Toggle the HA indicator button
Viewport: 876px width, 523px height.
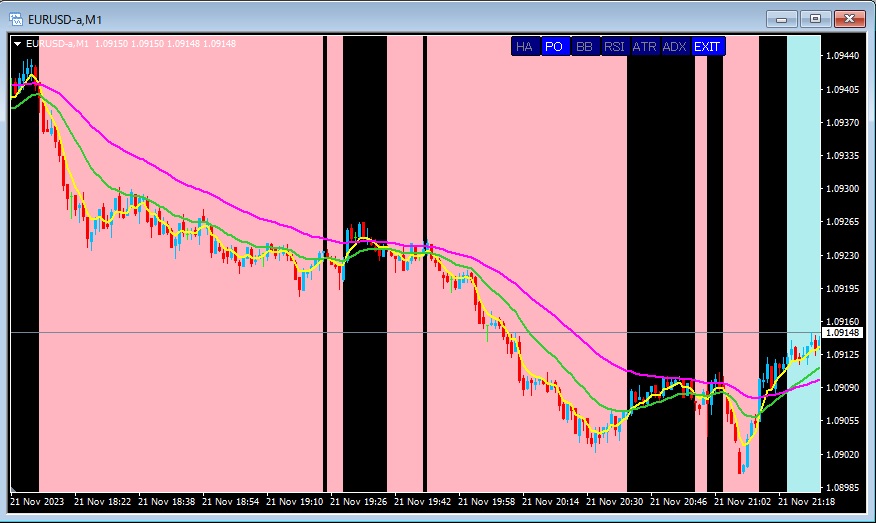click(526, 46)
